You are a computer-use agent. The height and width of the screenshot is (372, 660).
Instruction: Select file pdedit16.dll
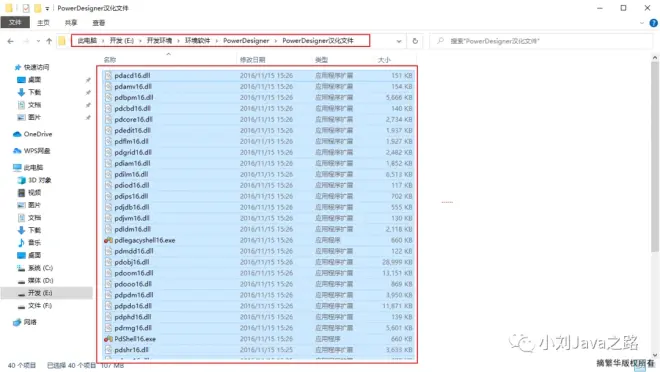(x=133, y=130)
